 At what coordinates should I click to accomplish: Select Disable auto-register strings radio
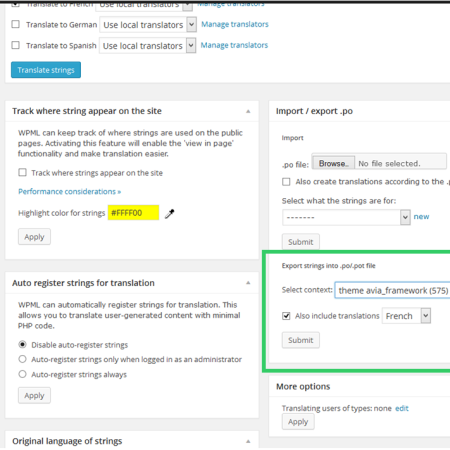[22, 344]
